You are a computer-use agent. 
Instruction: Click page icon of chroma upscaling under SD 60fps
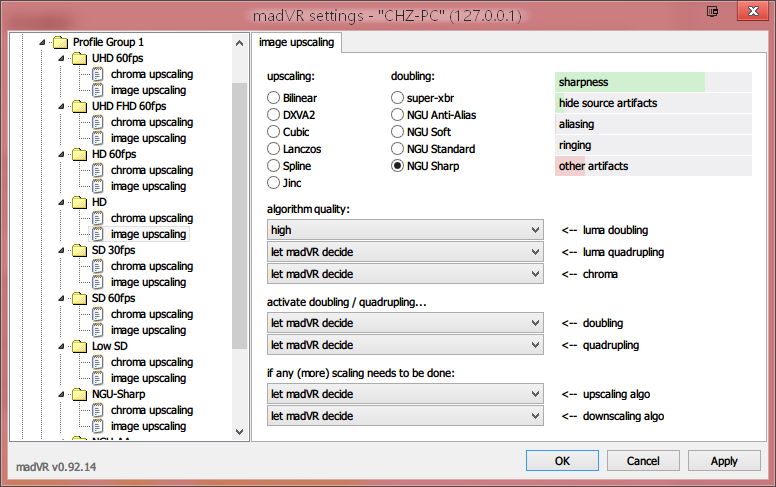pyautogui.click(x=98, y=314)
